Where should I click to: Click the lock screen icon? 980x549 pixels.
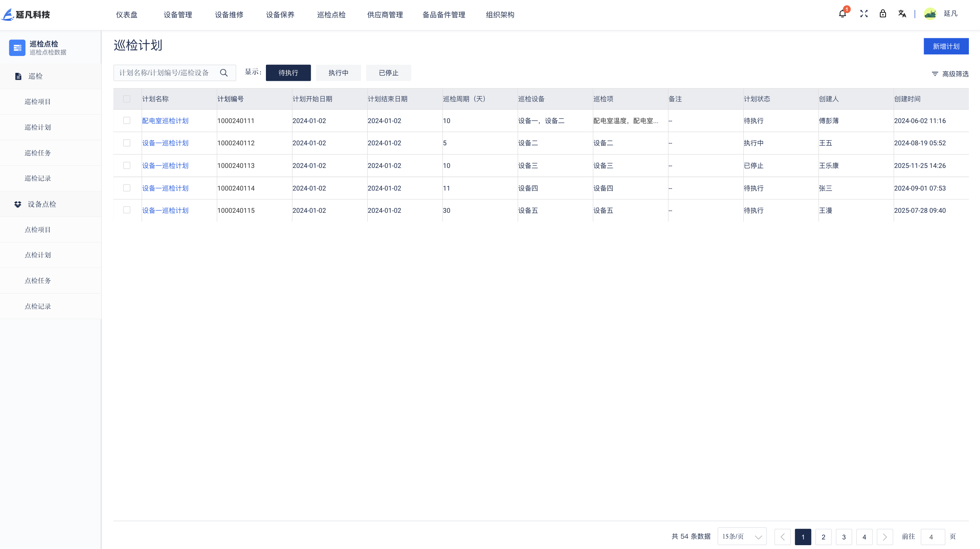coord(883,14)
